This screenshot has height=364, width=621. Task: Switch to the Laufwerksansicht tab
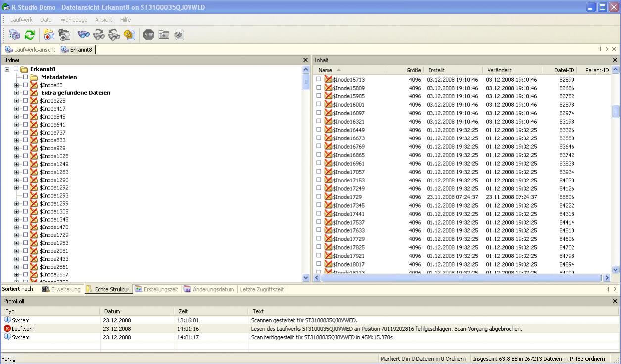tap(30, 49)
